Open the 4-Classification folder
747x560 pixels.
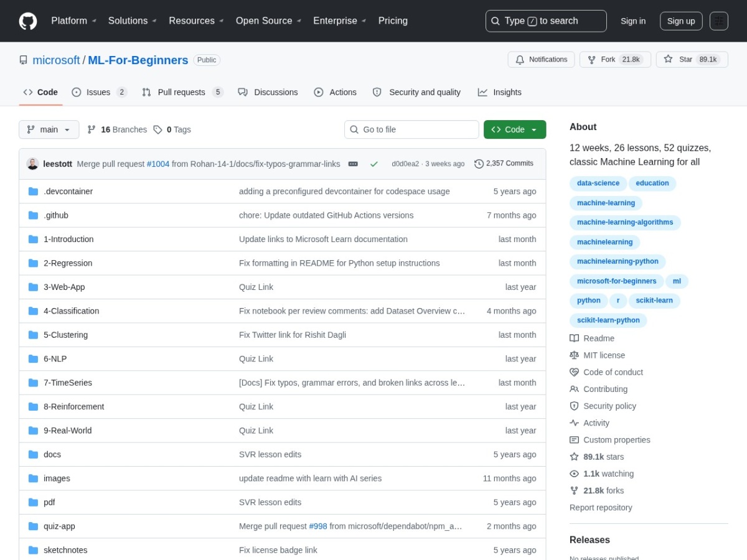(71, 311)
